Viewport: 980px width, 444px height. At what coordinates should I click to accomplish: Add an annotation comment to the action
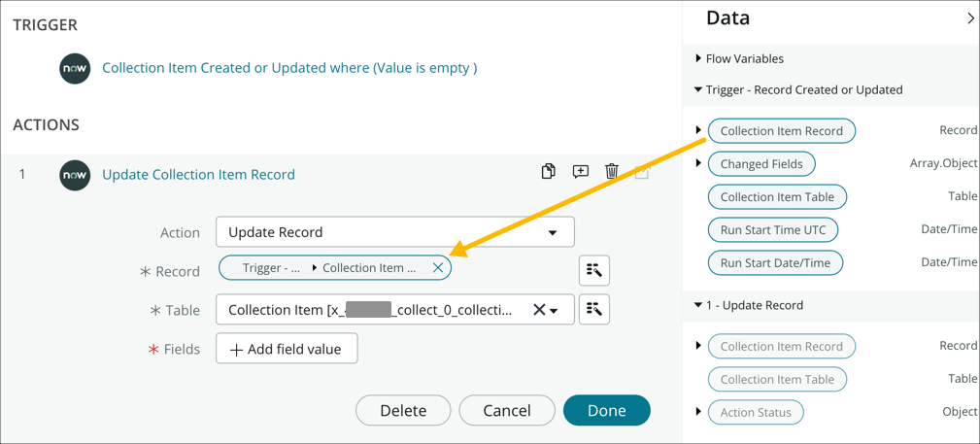[x=581, y=172]
